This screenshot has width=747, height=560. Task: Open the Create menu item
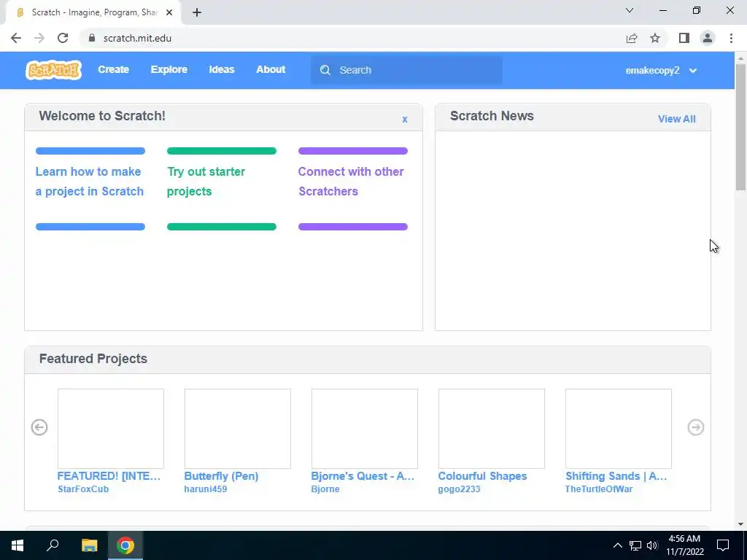113,69
